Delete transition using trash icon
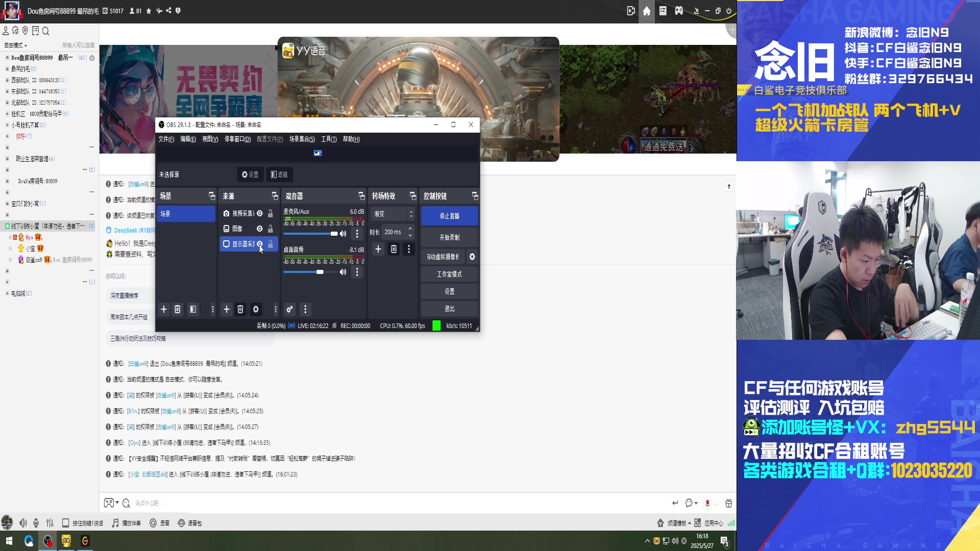 click(x=394, y=249)
